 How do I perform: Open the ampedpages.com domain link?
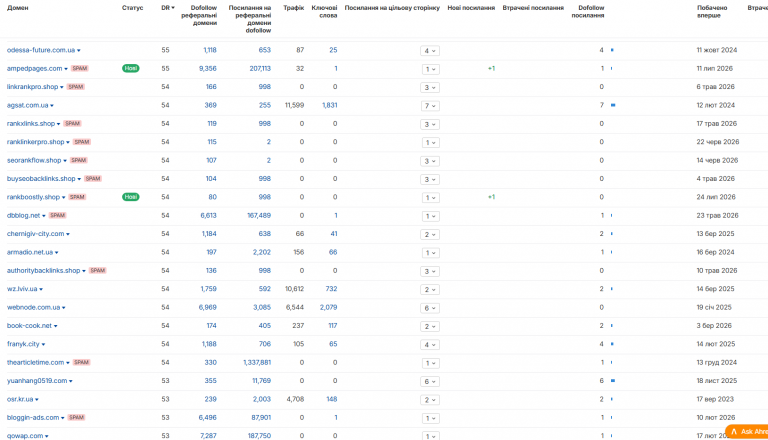(x=34, y=69)
